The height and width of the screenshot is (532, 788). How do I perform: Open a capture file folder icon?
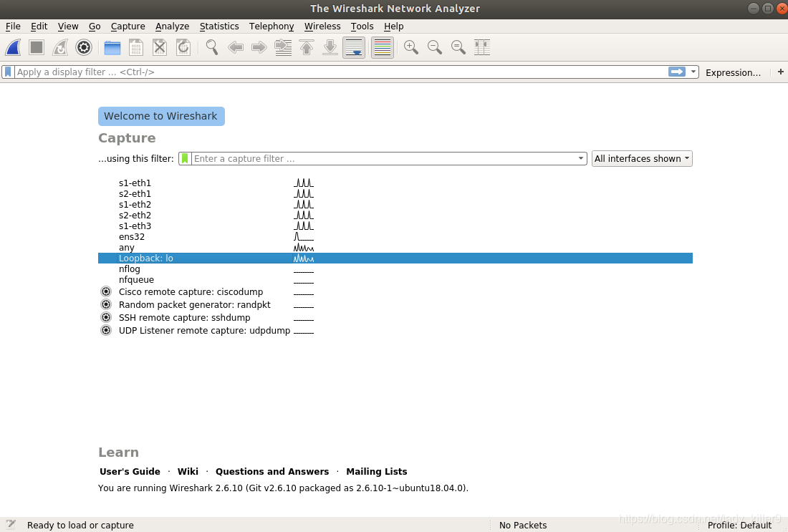[112, 47]
